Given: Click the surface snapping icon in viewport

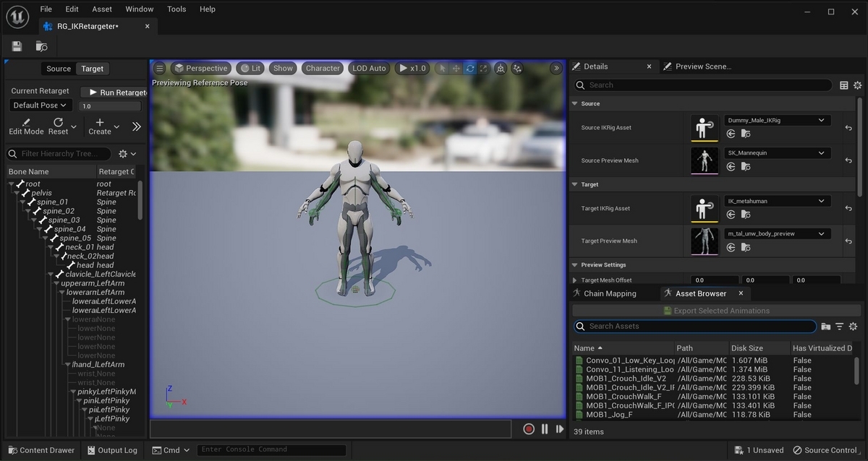Looking at the screenshot, I should (517, 69).
